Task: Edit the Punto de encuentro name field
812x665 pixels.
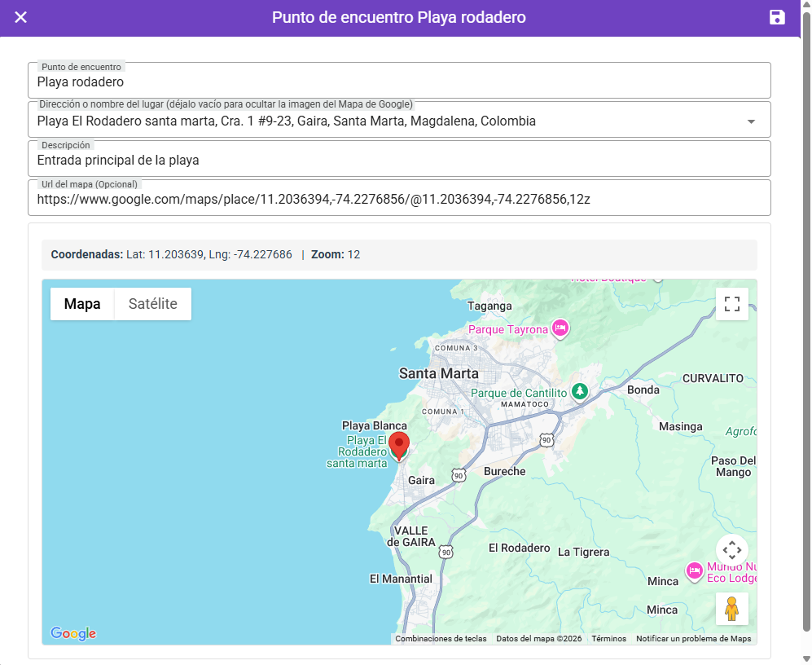Action: tap(399, 81)
